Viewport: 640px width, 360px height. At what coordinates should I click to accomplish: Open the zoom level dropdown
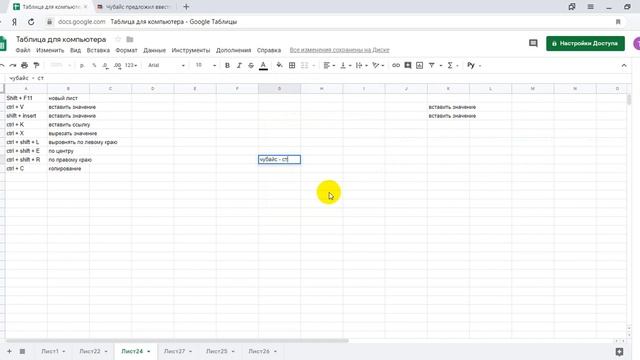click(60, 65)
